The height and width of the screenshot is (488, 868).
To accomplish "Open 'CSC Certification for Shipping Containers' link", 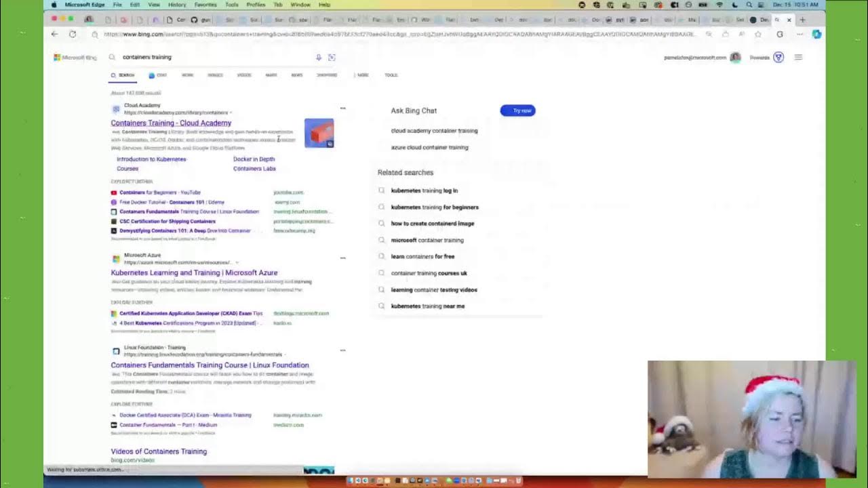I will pos(167,221).
